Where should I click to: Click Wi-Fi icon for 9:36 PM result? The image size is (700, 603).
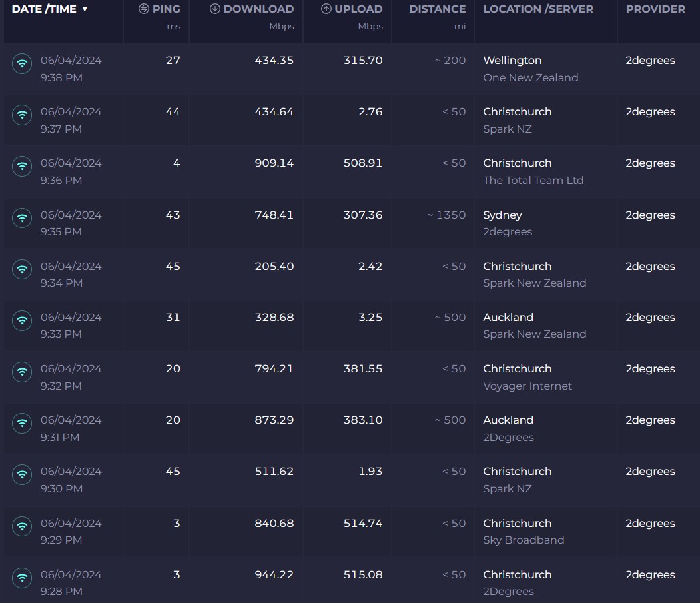(x=22, y=166)
